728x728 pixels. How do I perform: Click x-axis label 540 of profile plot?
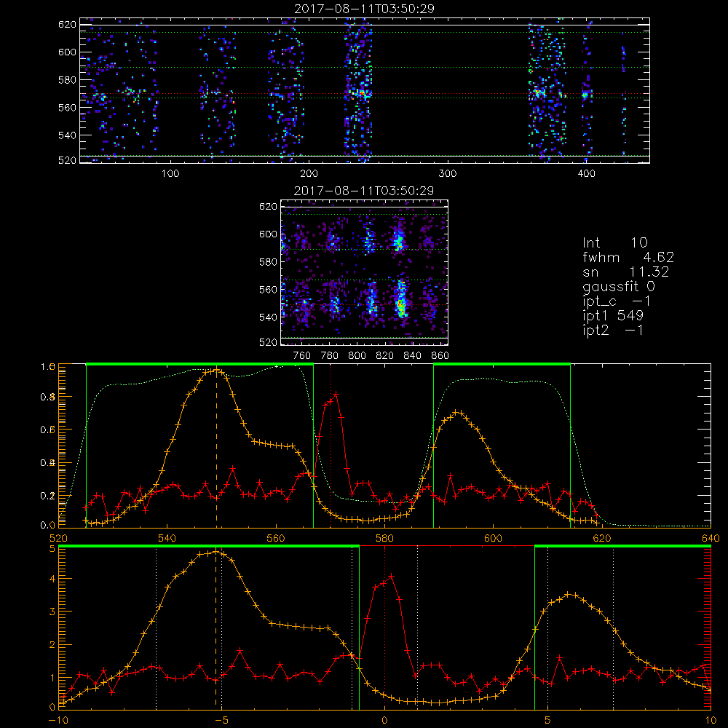(167, 538)
